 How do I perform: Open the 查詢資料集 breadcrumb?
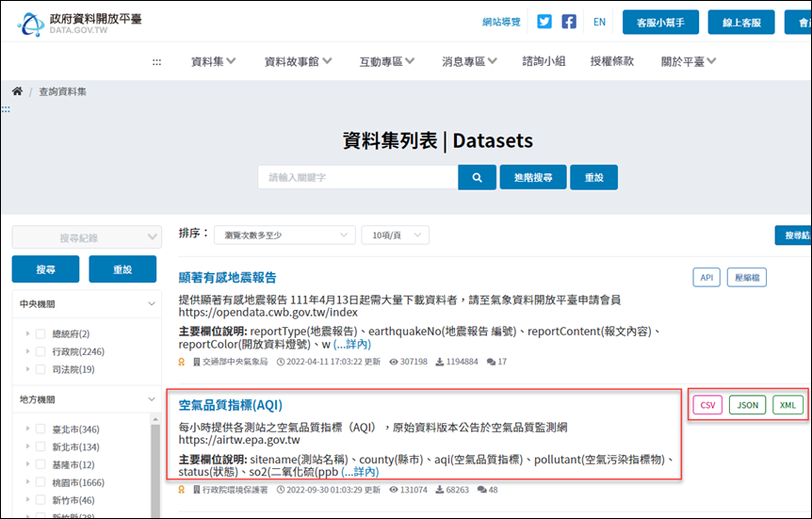(x=63, y=91)
